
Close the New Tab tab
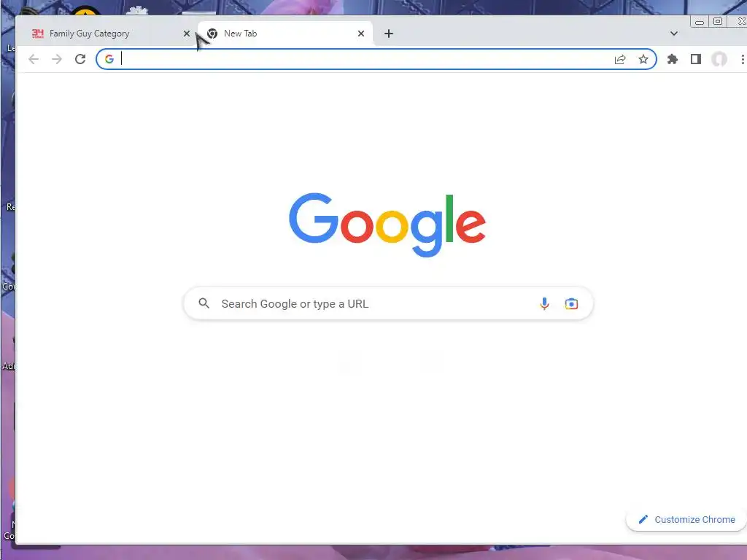tap(360, 34)
